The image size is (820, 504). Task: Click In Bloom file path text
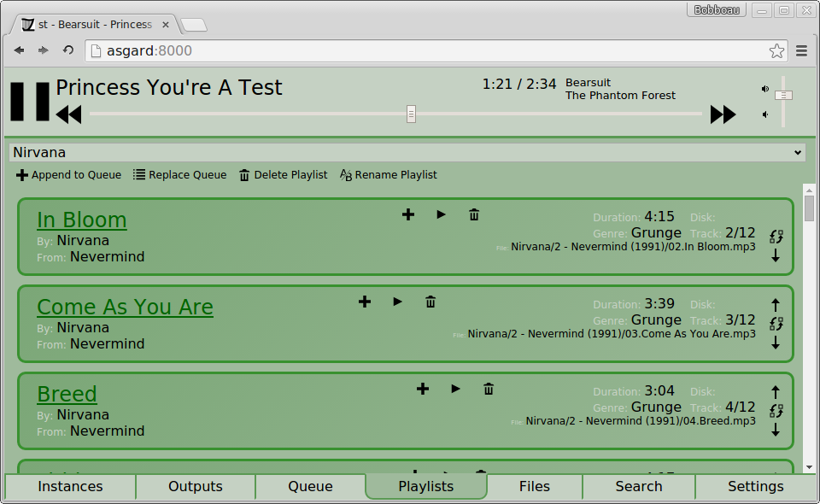point(633,247)
